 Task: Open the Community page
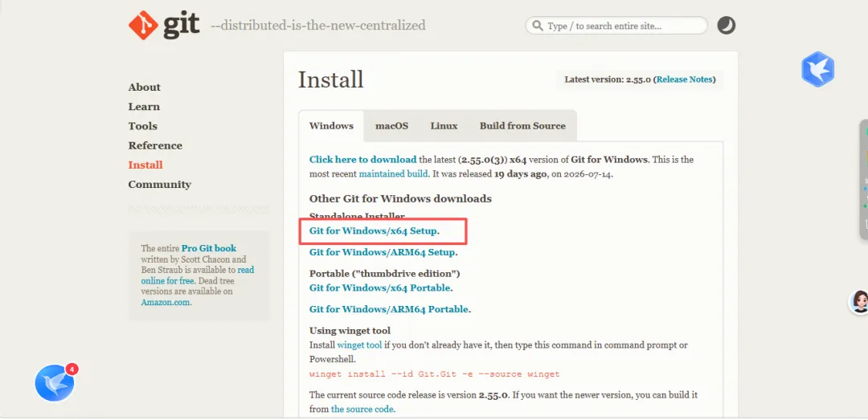point(159,184)
